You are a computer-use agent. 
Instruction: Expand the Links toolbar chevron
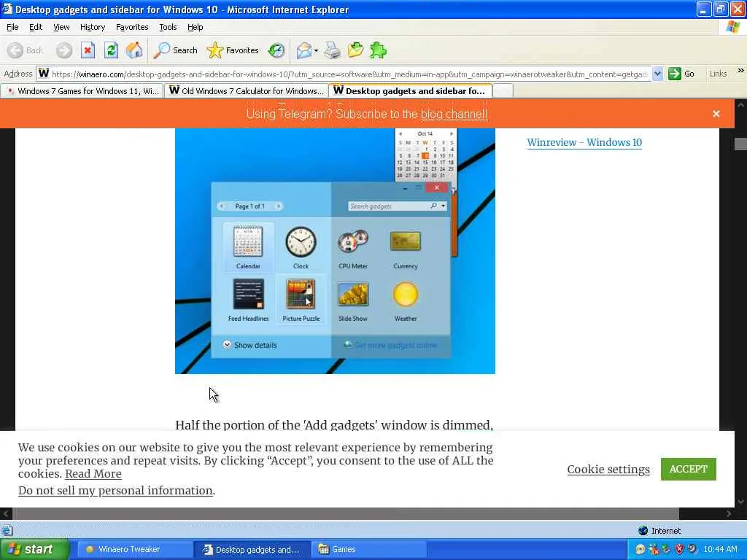click(741, 71)
